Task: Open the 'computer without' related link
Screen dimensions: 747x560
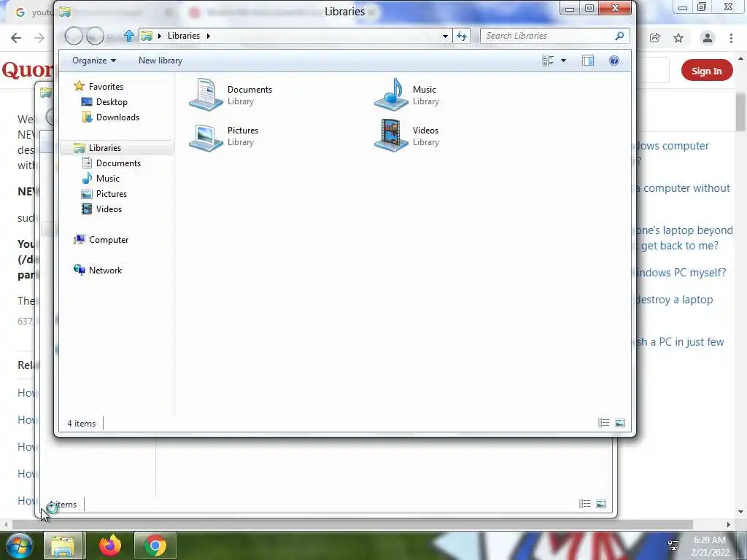Action: [x=683, y=188]
